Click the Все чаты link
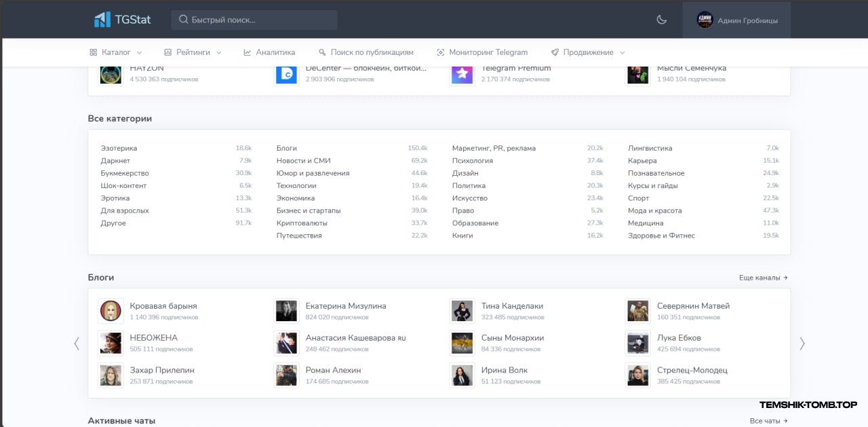 pyautogui.click(x=769, y=421)
